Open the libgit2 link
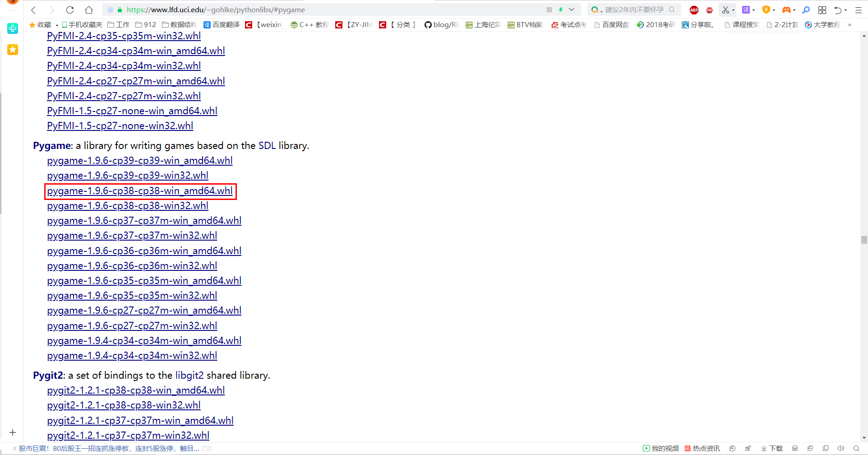868x455 pixels. tap(189, 376)
